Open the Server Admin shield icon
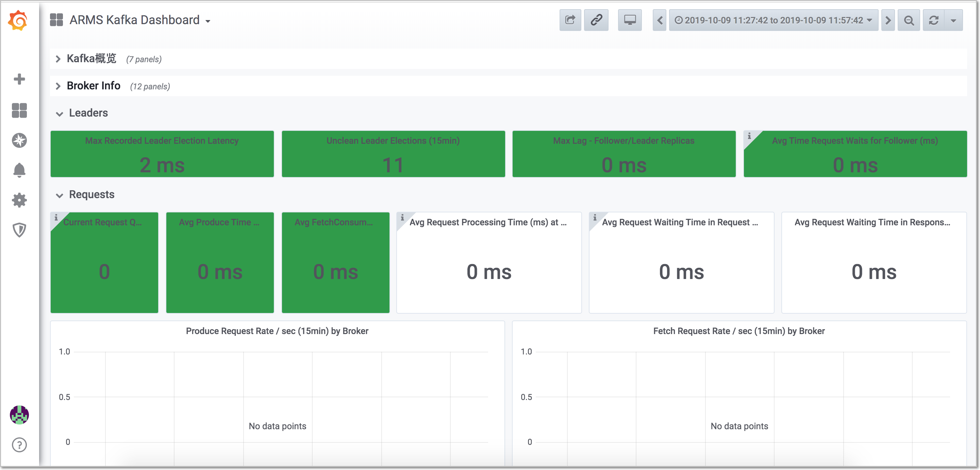The height and width of the screenshot is (470, 980). pyautogui.click(x=19, y=229)
